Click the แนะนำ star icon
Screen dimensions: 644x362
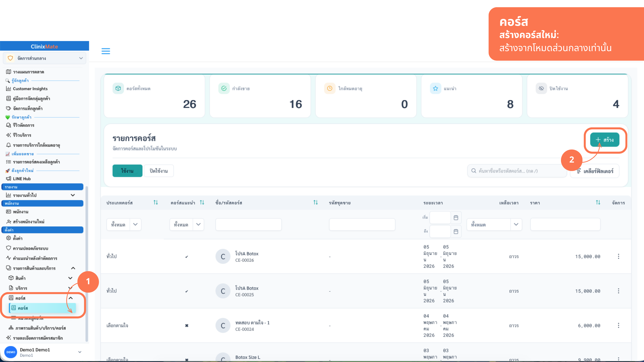click(x=436, y=88)
